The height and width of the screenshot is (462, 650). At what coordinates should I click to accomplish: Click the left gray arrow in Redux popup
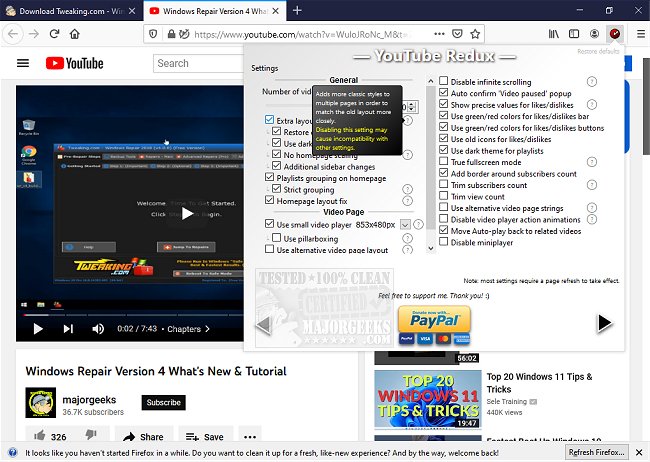pos(264,324)
